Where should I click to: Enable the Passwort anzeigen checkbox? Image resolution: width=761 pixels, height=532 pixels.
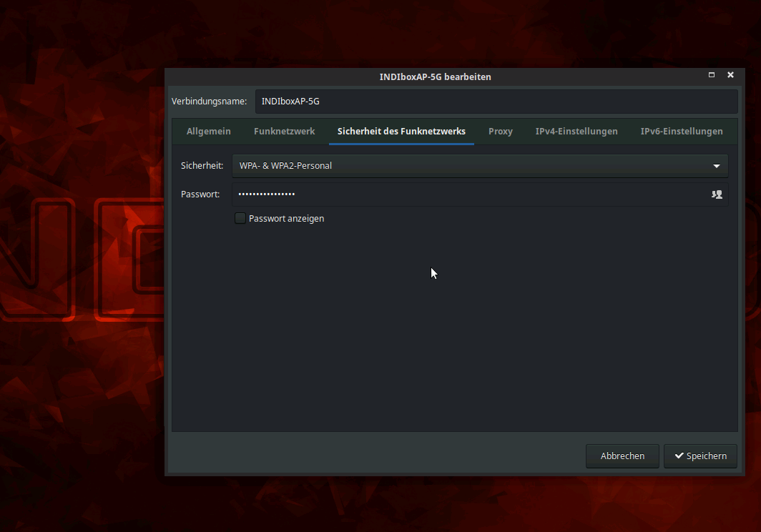point(240,218)
